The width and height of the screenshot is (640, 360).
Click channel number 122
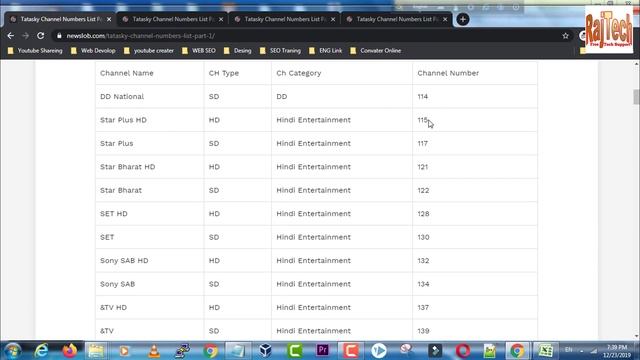423,191
